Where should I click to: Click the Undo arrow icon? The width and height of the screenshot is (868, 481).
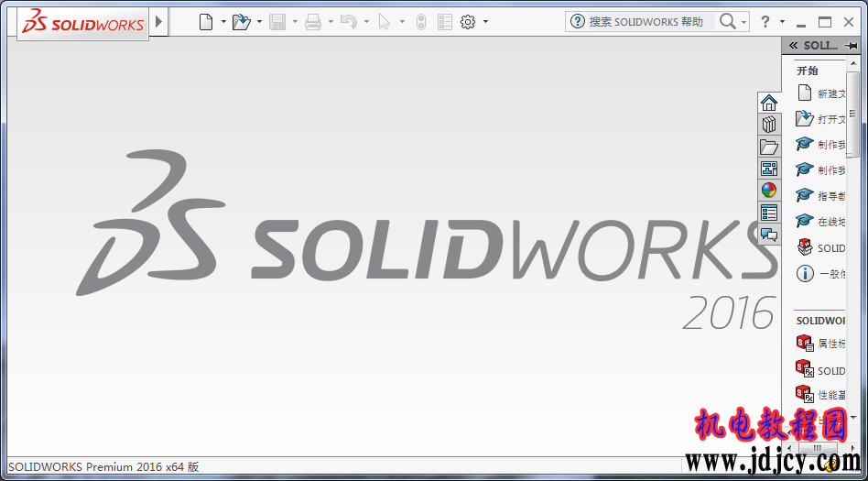coord(349,22)
